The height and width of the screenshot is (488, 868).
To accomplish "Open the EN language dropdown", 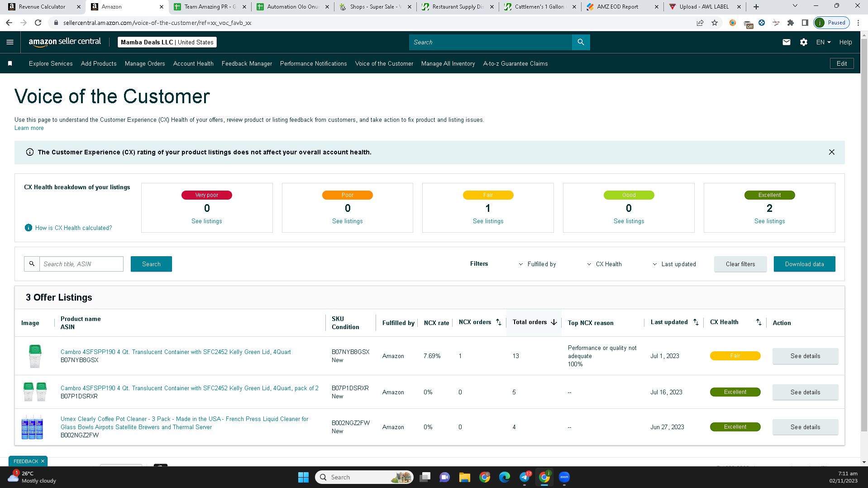I will (x=824, y=42).
